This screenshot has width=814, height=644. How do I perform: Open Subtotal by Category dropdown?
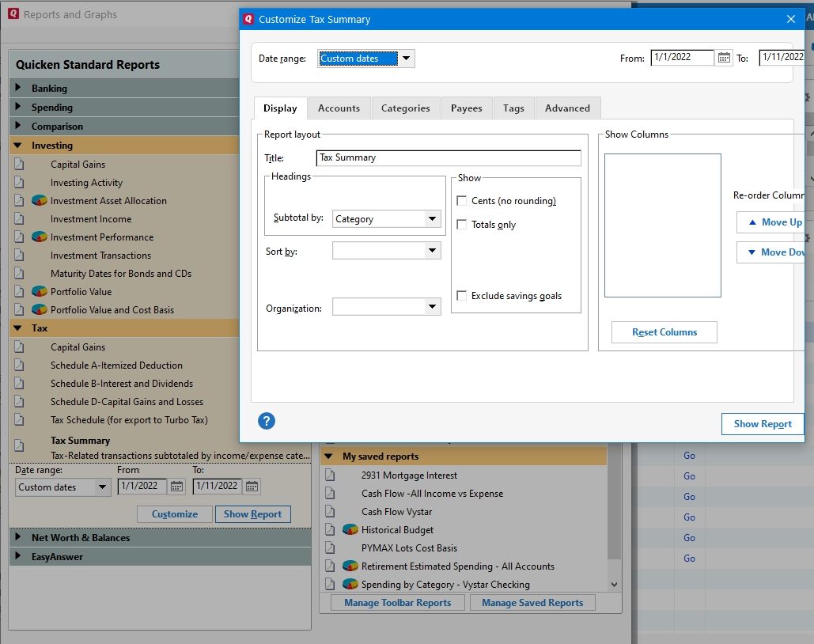coord(432,218)
